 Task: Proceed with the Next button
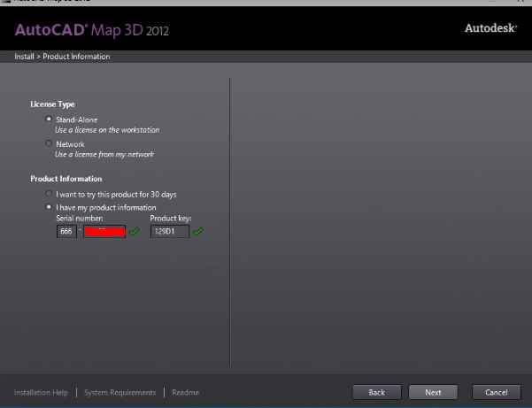tap(433, 392)
